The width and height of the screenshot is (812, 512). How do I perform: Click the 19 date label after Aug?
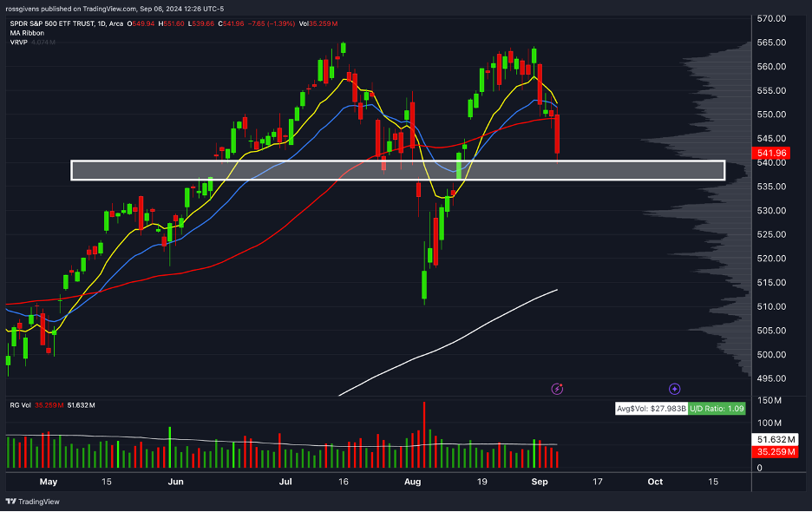[x=482, y=482]
